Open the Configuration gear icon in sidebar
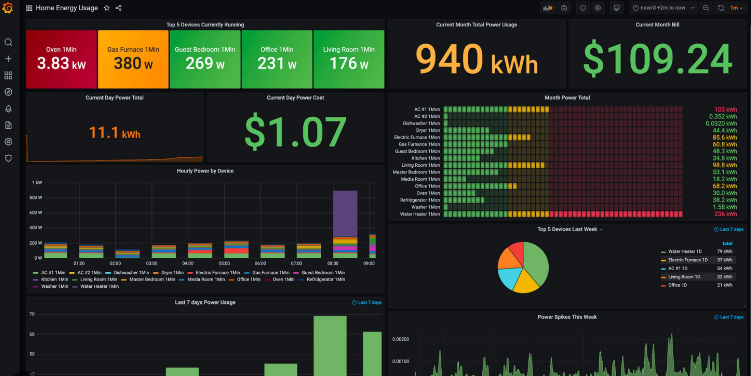 click(x=8, y=142)
